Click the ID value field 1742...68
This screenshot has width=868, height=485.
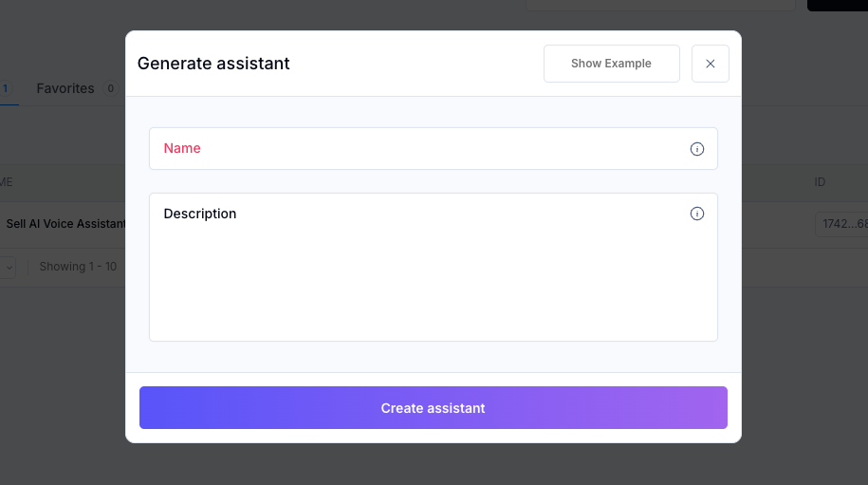click(840, 224)
